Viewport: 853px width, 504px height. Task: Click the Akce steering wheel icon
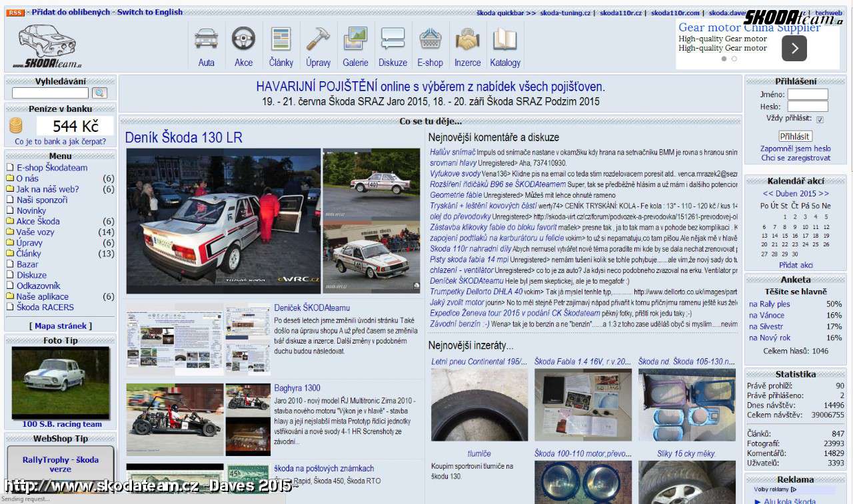[x=243, y=39]
